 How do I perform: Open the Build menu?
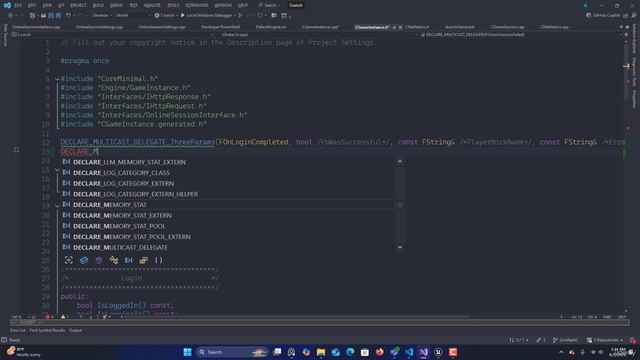98,5
